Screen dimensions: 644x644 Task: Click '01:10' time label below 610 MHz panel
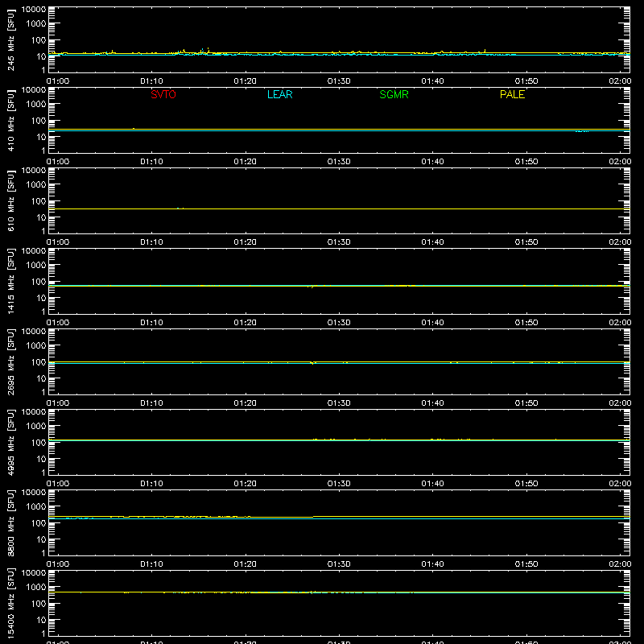coord(151,242)
